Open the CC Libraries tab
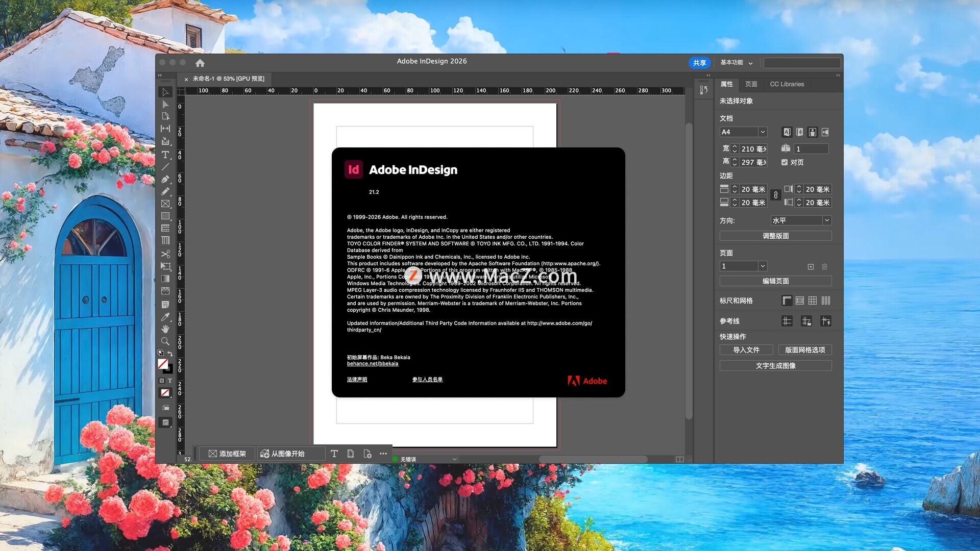The width and height of the screenshot is (980, 551). (x=787, y=84)
